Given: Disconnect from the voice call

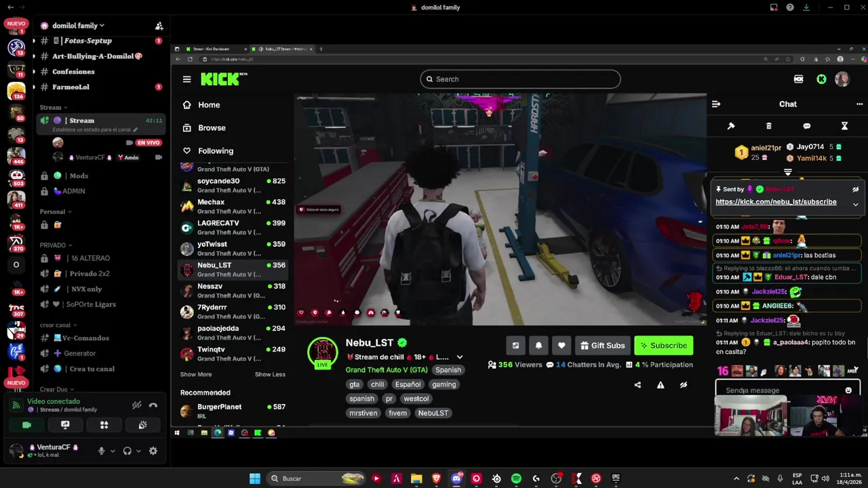Looking at the screenshot, I should [x=153, y=405].
